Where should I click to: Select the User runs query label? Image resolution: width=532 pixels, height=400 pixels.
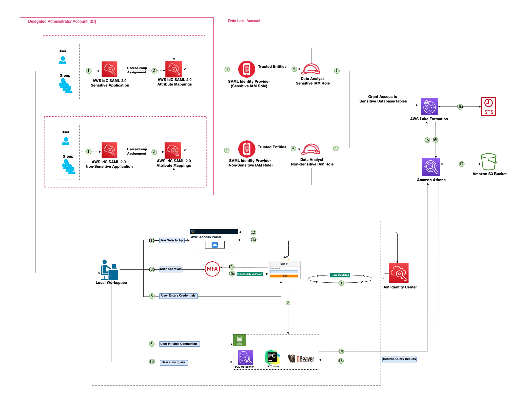tap(174, 362)
